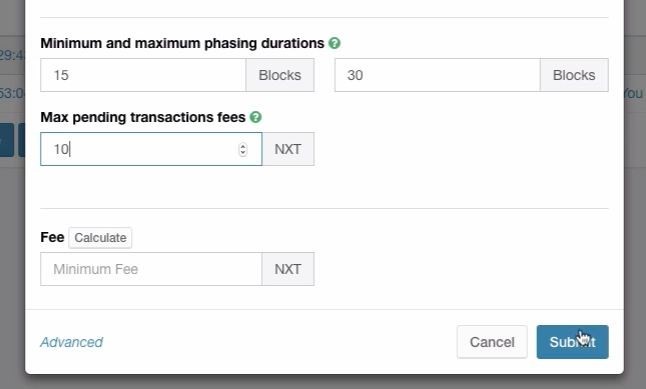Image resolution: width=646 pixels, height=389 pixels.
Task: Click the Blocks unit beside the 30 field
Action: (x=574, y=75)
